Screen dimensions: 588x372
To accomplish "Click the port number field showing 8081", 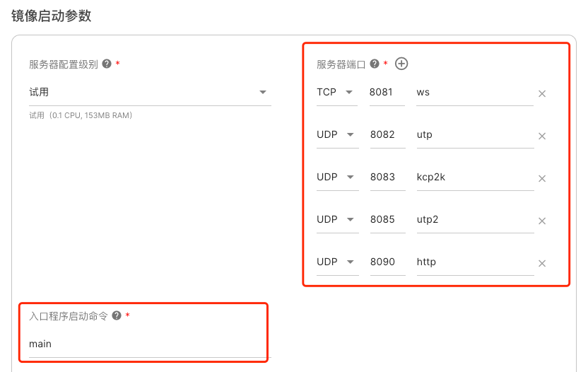I will click(x=386, y=93).
